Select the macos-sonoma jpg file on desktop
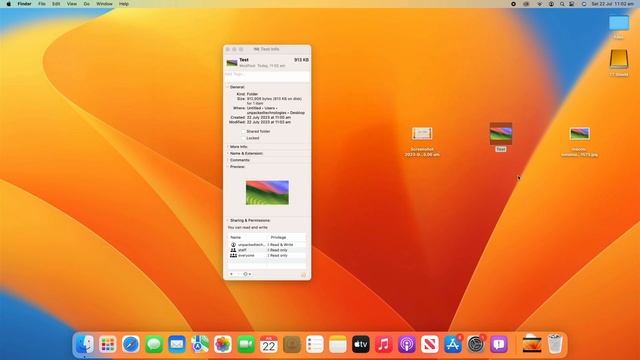 pos(580,133)
